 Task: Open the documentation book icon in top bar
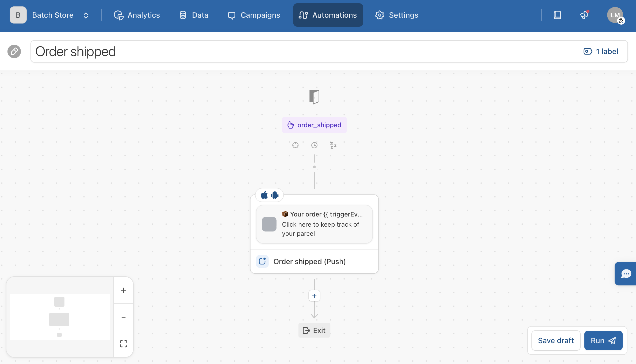[x=557, y=15]
